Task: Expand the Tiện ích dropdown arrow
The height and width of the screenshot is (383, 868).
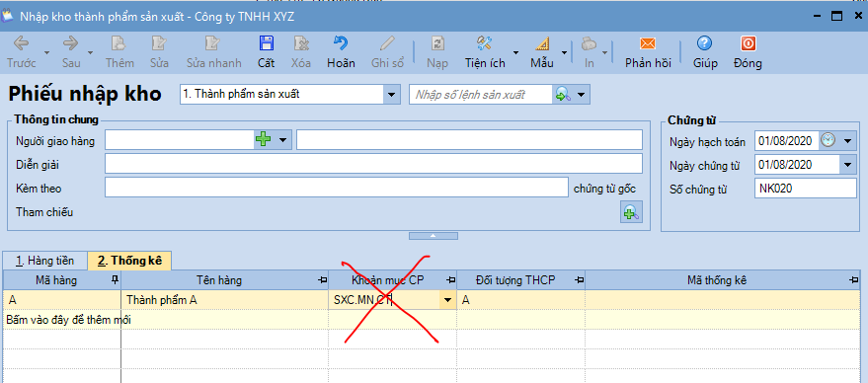Action: [515, 53]
